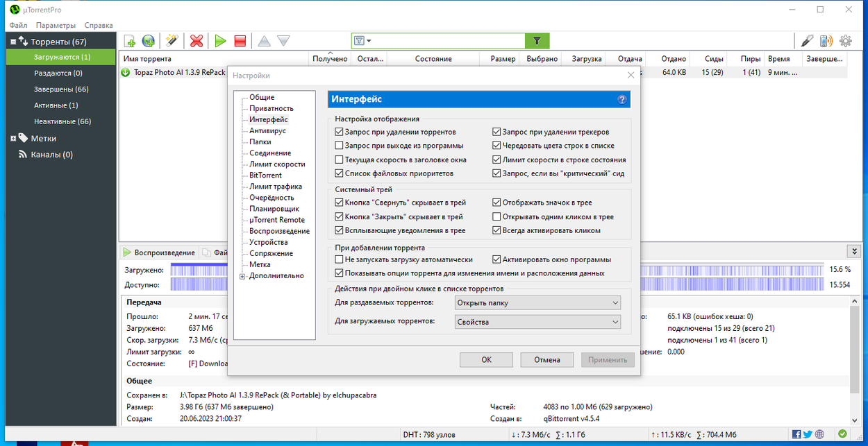Image resolution: width=868 pixels, height=446 pixels.
Task: Click the torrent search input field
Action: (449, 41)
